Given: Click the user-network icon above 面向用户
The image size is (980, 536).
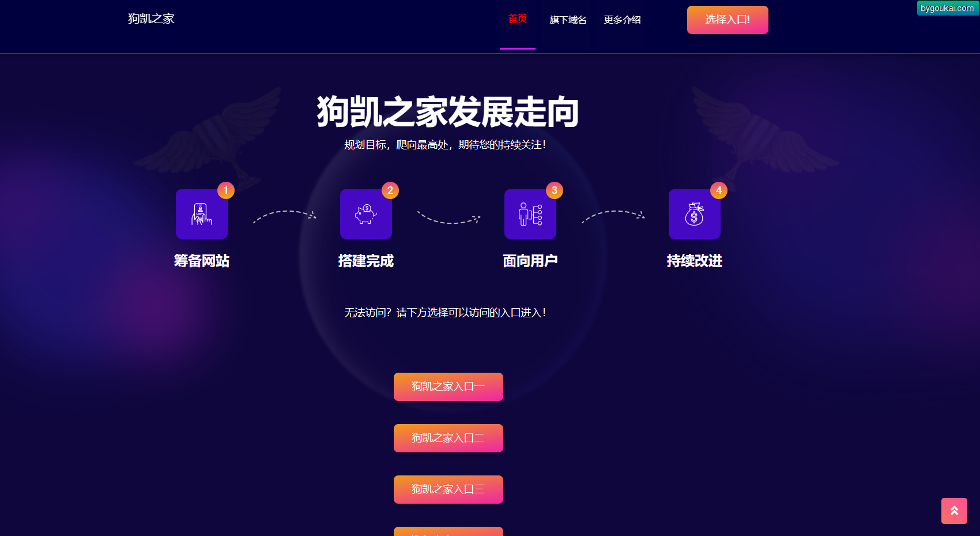Looking at the screenshot, I should (x=530, y=214).
